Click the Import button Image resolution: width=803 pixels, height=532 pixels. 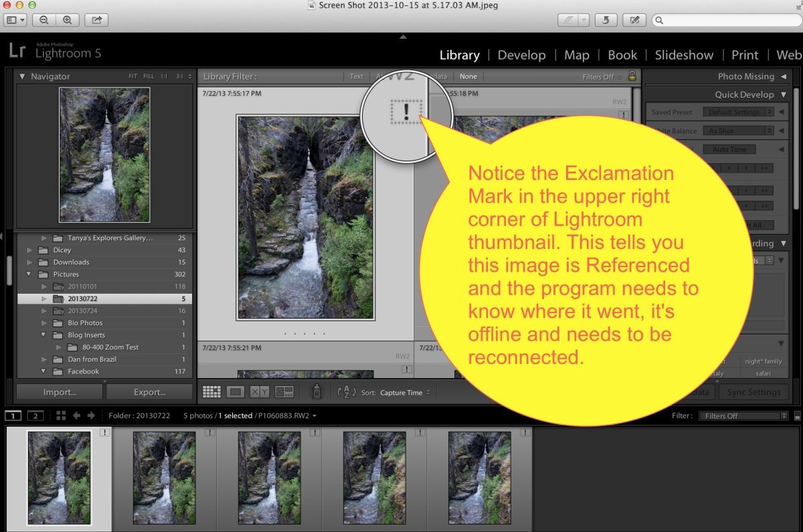[60, 392]
